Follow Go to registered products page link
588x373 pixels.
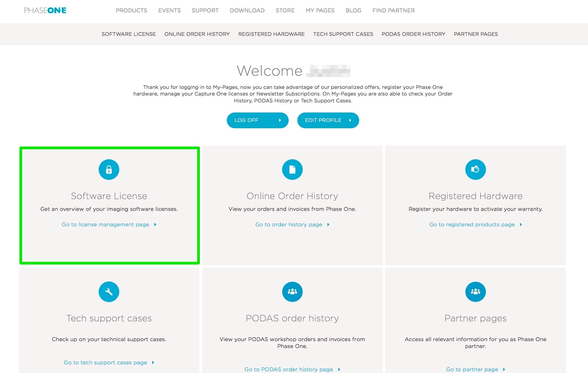click(x=472, y=225)
